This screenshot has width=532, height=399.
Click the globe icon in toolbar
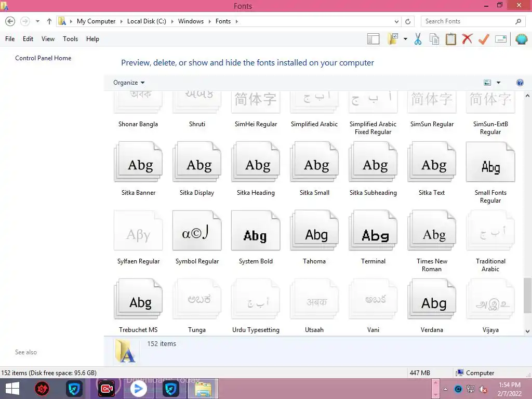(522, 39)
